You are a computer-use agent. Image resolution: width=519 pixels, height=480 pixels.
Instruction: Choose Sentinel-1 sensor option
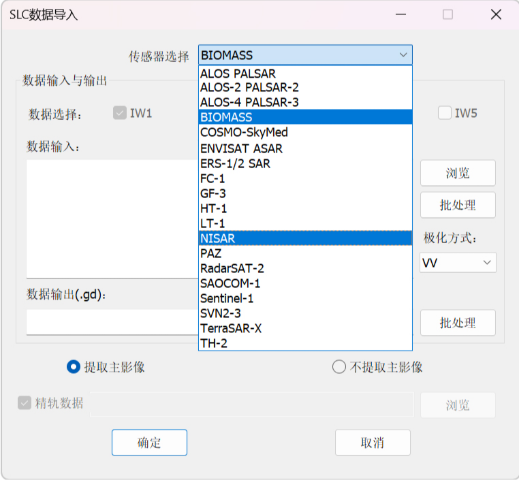(305, 298)
